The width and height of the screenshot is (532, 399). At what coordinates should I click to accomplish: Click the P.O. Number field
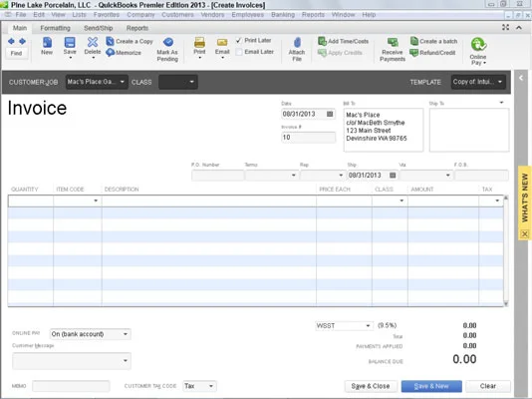(217, 176)
